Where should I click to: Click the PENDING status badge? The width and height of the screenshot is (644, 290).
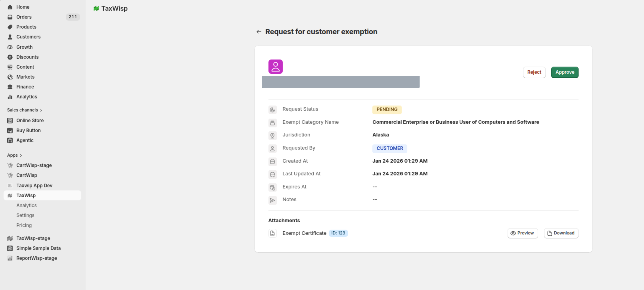[x=387, y=109]
